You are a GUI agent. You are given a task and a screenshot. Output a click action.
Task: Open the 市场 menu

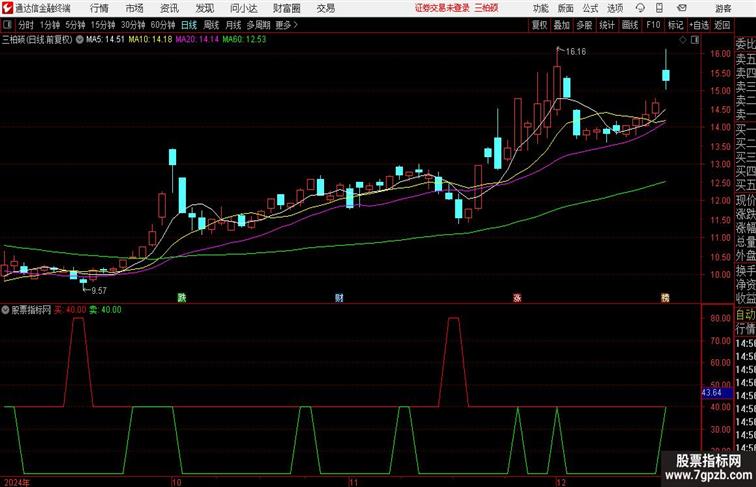point(135,8)
